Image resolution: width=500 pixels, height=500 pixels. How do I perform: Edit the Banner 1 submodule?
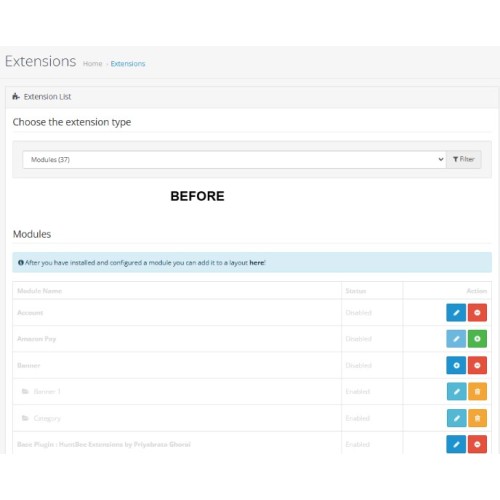456,391
